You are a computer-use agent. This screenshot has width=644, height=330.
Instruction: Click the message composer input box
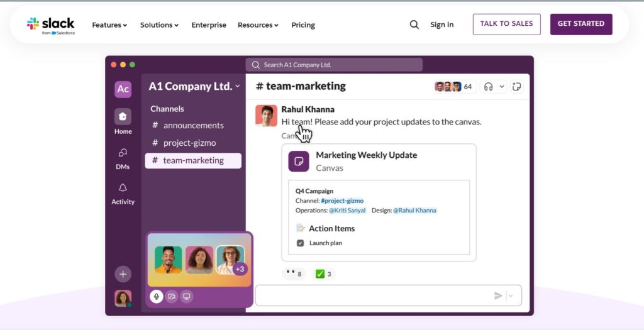tap(388, 295)
